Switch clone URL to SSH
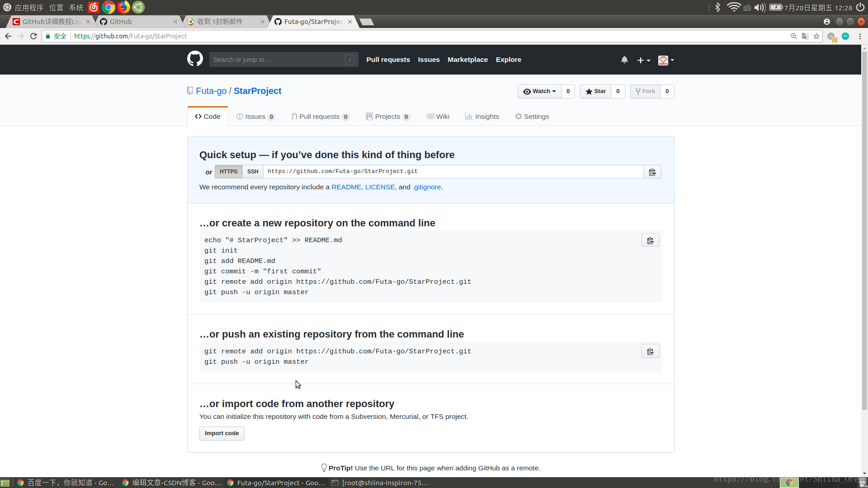 [x=253, y=172]
